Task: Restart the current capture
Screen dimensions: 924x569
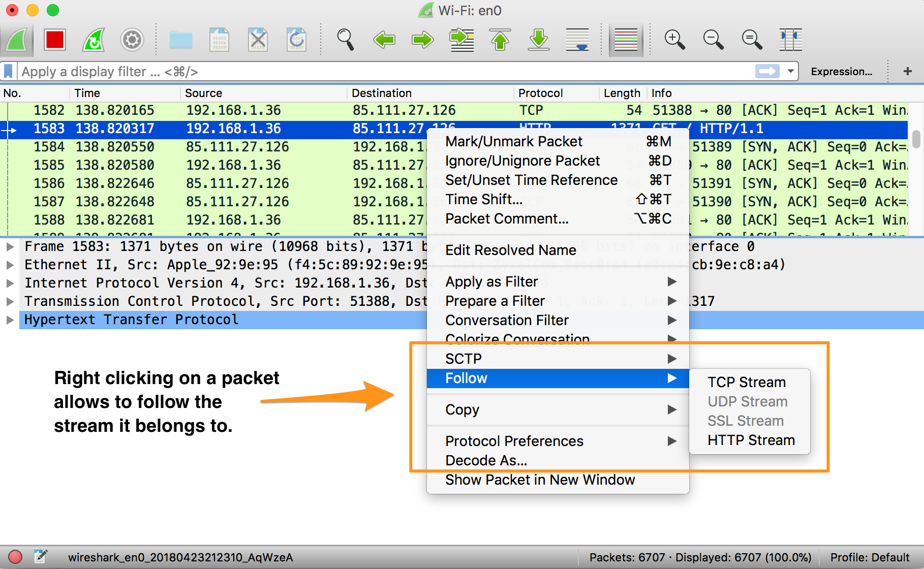Action: [94, 40]
